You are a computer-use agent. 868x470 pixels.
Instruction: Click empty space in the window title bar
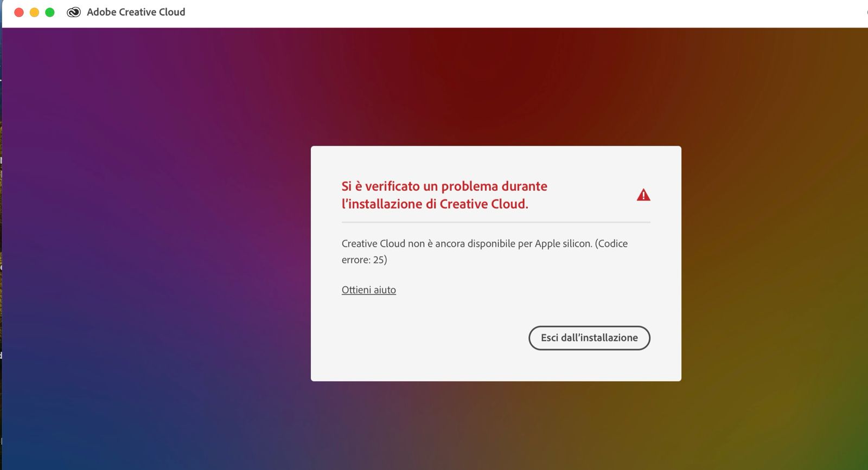pos(488,13)
